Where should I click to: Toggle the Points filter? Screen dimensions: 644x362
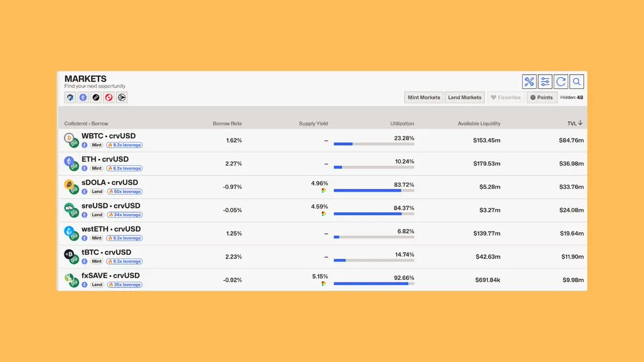pos(541,98)
